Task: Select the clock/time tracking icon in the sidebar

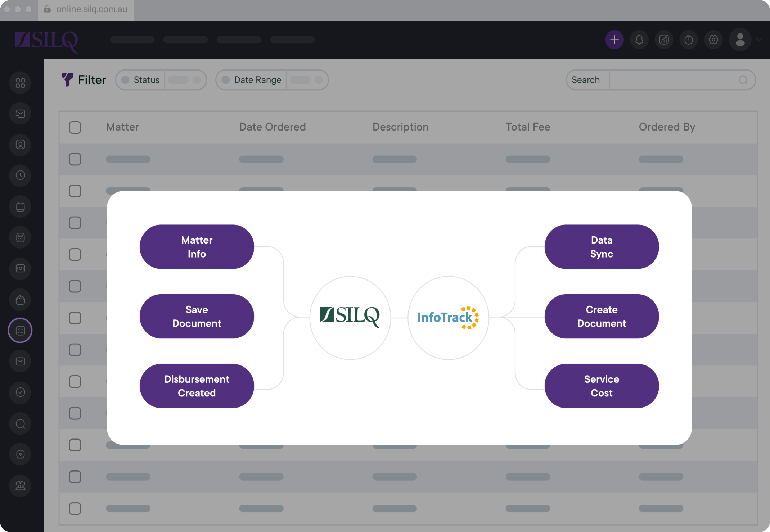Action: coord(20,176)
